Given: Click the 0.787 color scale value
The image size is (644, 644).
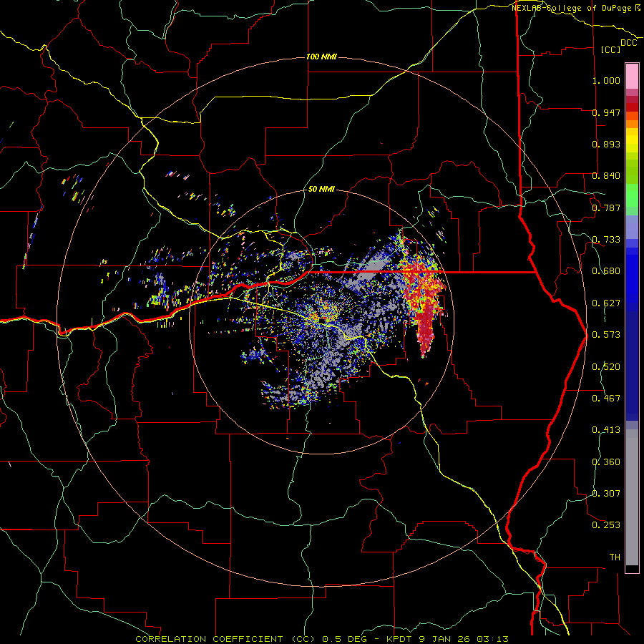Looking at the screenshot, I should tap(606, 208).
